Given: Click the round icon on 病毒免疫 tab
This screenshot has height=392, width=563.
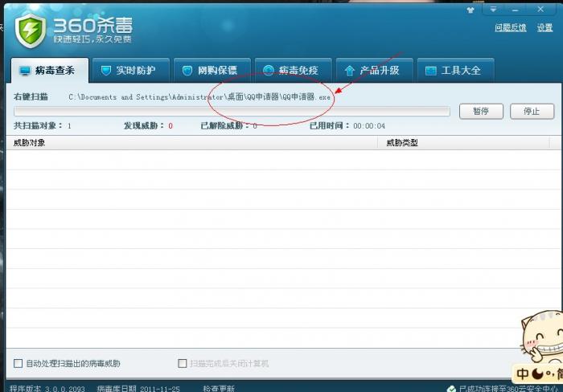Looking at the screenshot, I should (x=268, y=71).
